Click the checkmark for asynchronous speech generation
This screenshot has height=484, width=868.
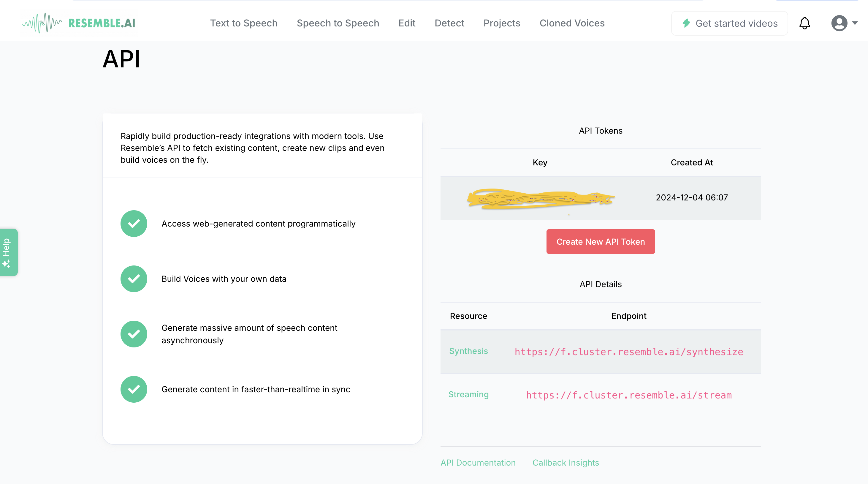(134, 334)
